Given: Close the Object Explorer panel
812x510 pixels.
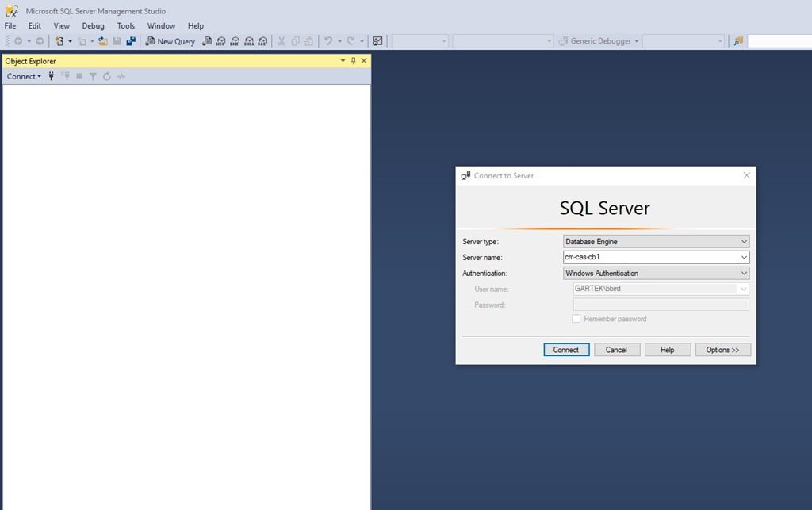Looking at the screenshot, I should pos(364,61).
